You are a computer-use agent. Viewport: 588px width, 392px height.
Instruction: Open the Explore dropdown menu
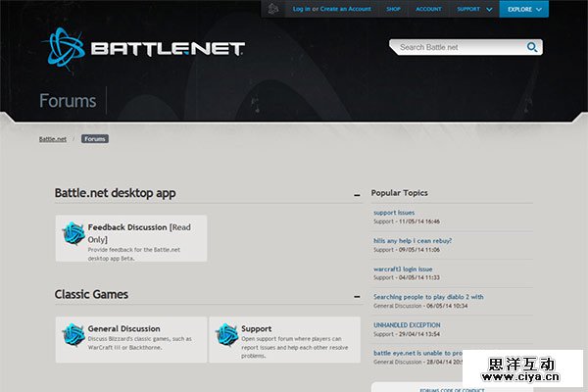(523, 9)
